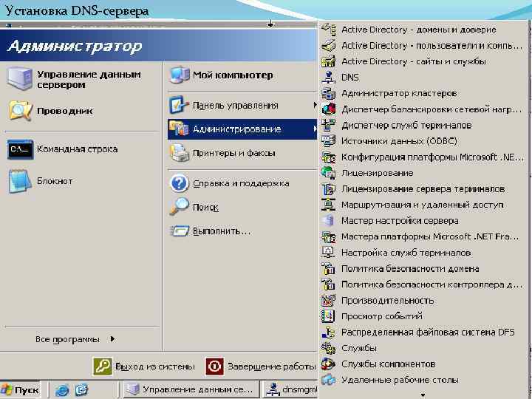
Task: Click the Администратор user name header
Action: (75, 46)
